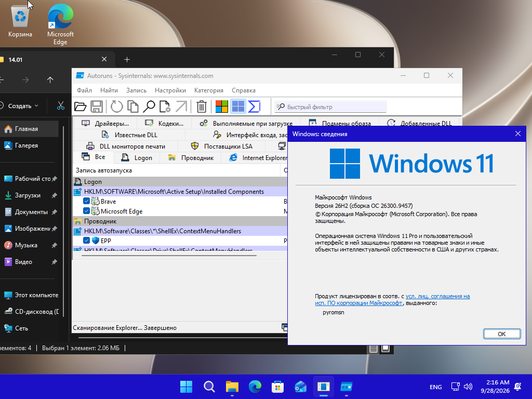Click the Jump to entry arrow icon
This screenshot has height=399, width=532.
point(181,107)
